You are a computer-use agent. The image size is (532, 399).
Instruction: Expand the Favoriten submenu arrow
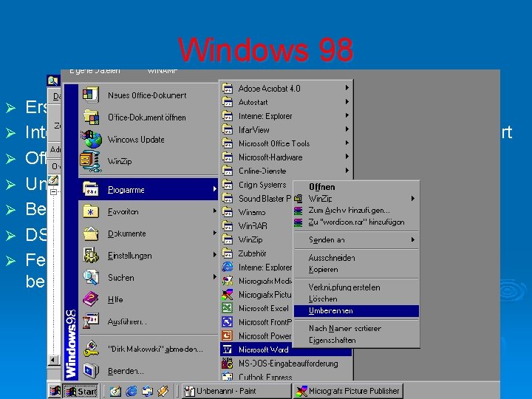[x=214, y=211]
